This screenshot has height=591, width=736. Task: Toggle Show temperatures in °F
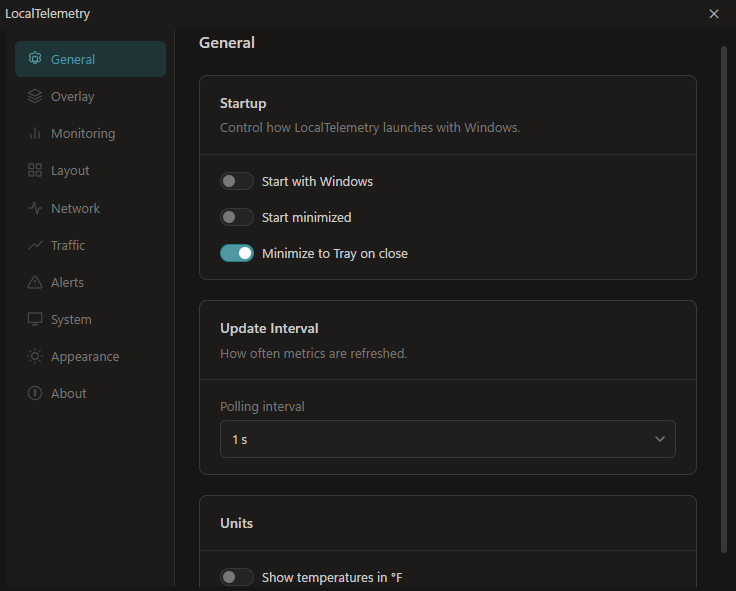[x=237, y=577]
